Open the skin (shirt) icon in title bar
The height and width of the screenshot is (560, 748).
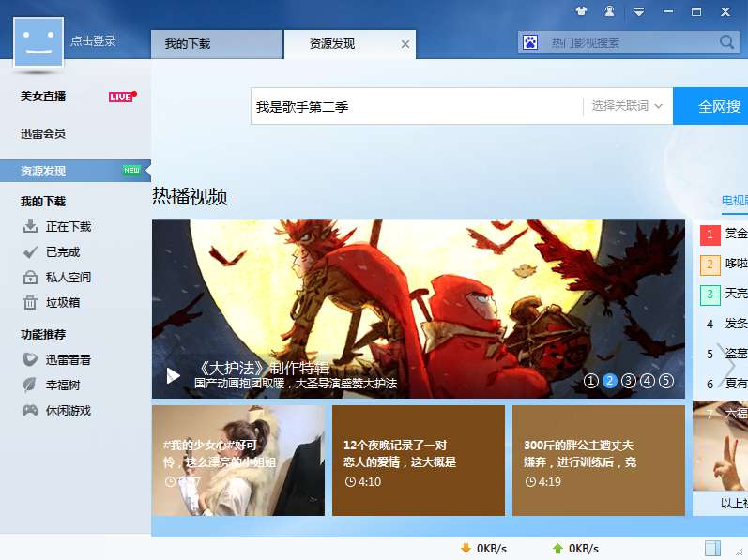[581, 11]
